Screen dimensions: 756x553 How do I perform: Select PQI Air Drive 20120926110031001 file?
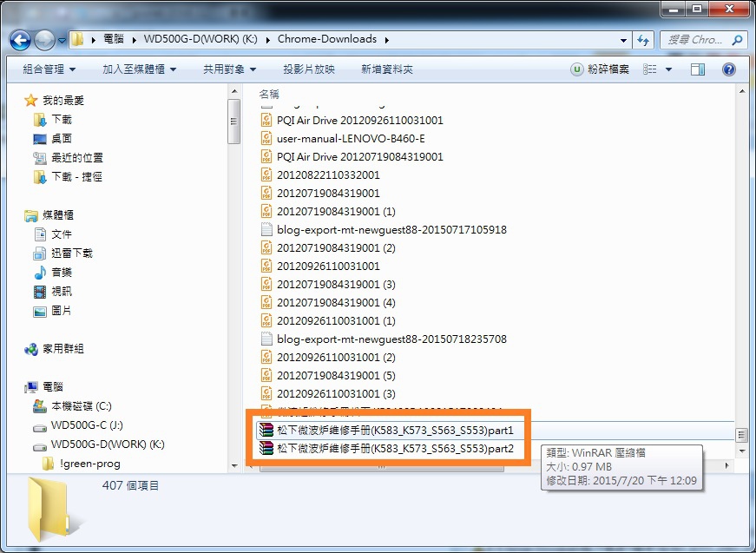tap(359, 120)
